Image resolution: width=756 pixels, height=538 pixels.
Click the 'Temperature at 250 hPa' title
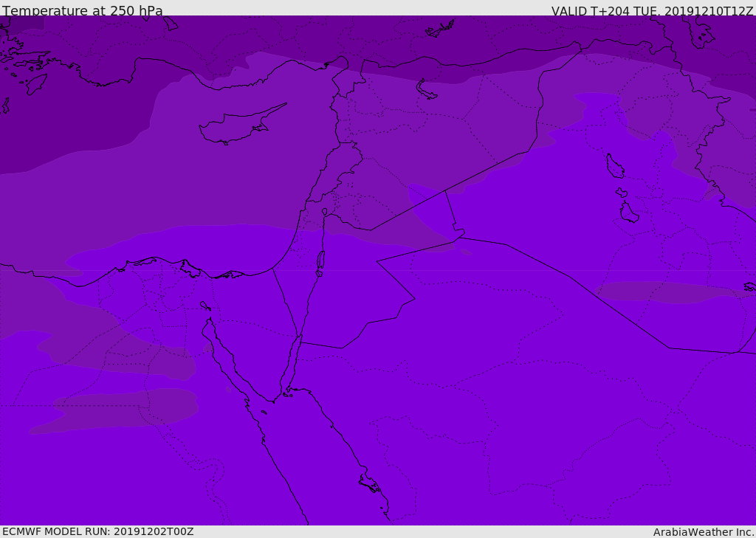83,10
